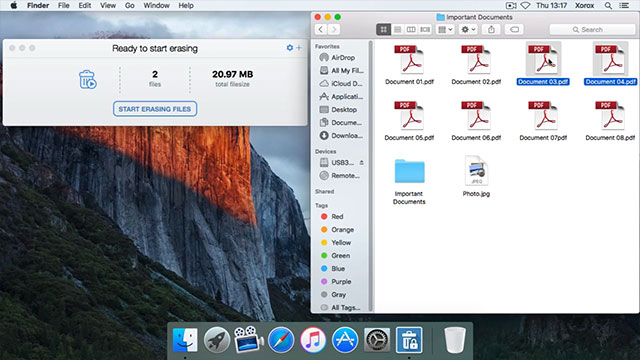Viewport: 640px width, 360px height.
Task: Open the Finder menu
Action: [x=38, y=5]
